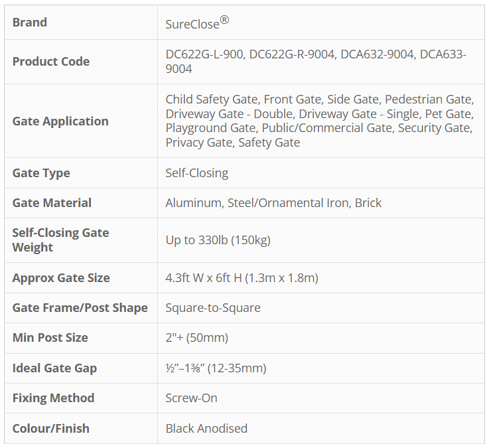The height and width of the screenshot is (448, 489).
Task: Click the registered trademark symbol after SureClose
Action: 224,20
